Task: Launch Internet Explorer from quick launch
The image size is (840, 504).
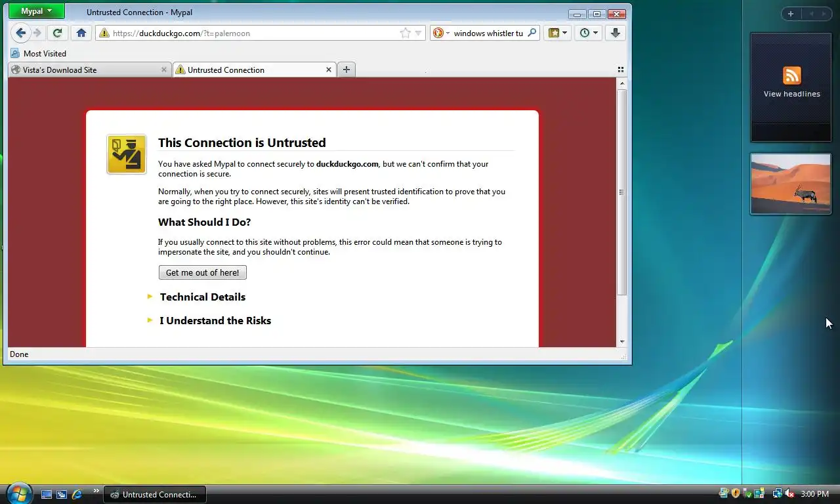Action: pyautogui.click(x=77, y=494)
